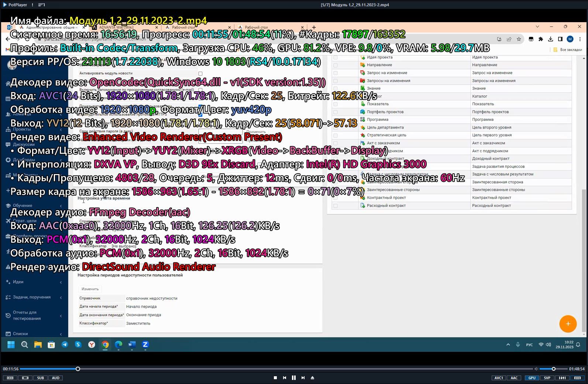Click the pin icon next to the exclamation mark
This screenshot has height=384, width=588.
(41, 5)
